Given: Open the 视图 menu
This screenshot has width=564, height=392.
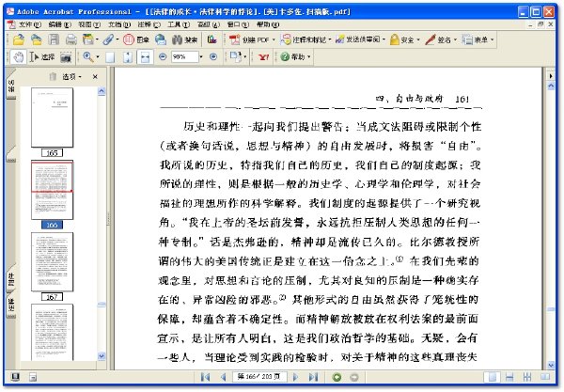Looking at the screenshot, I should (x=89, y=24).
